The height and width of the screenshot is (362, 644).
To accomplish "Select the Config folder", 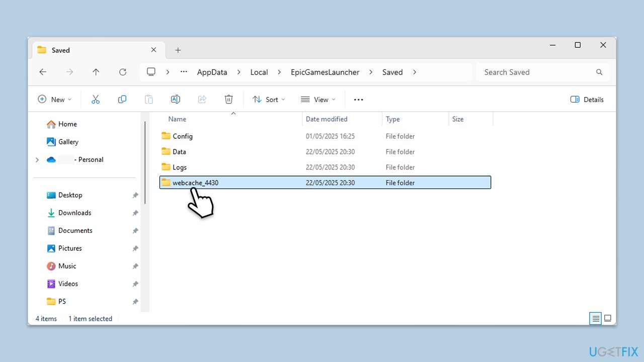I will click(x=182, y=136).
